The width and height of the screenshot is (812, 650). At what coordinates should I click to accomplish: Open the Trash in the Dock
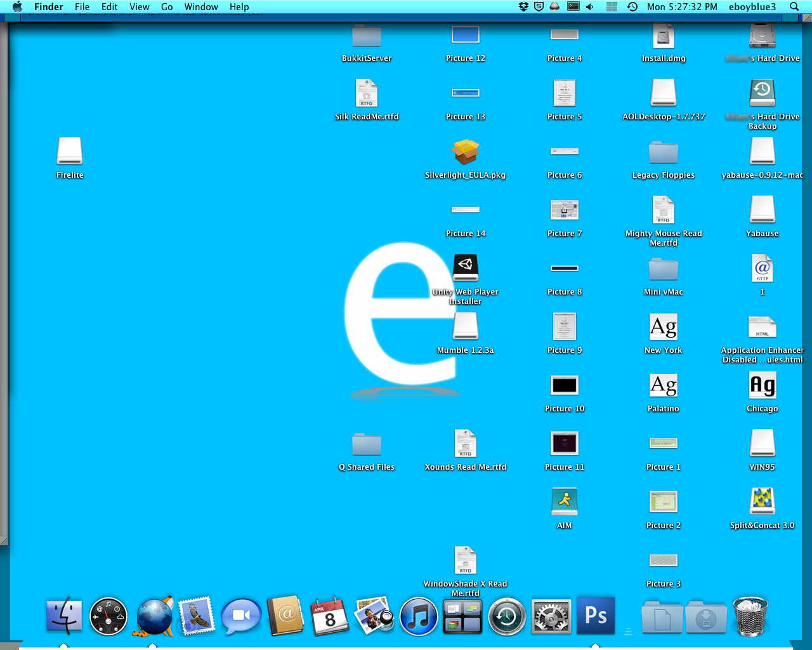pos(750,616)
